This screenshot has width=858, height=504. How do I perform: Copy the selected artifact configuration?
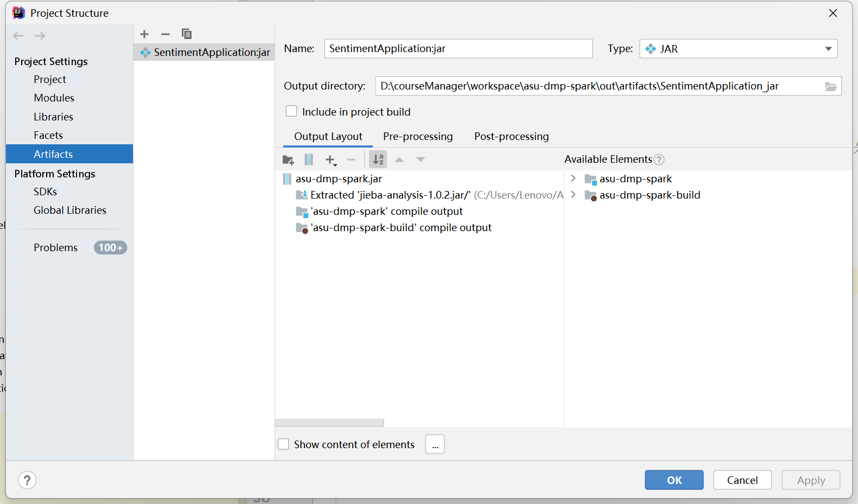(187, 34)
